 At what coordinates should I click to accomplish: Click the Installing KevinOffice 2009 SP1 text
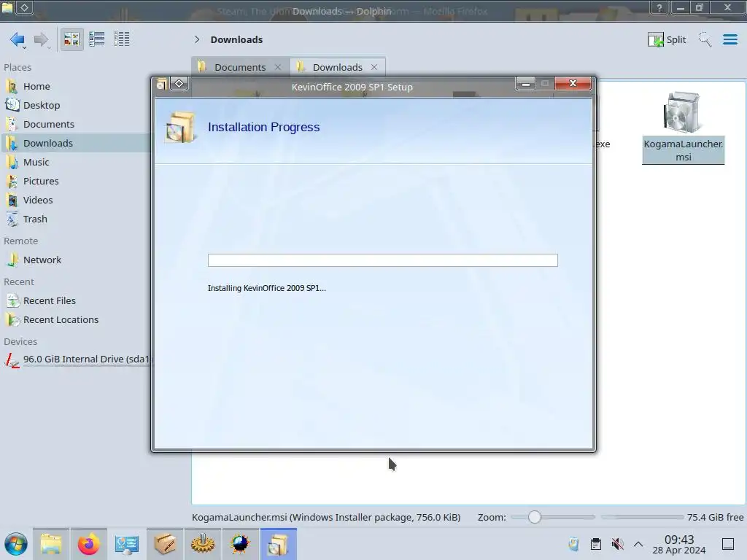[x=267, y=288]
